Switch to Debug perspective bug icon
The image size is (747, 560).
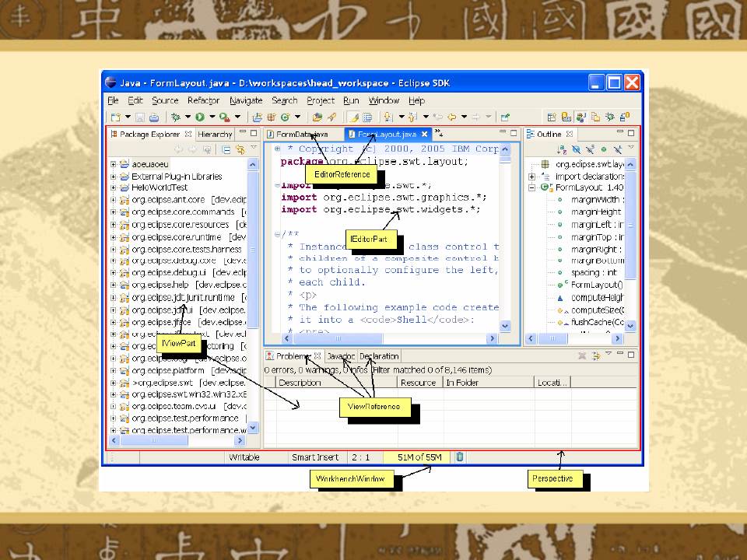[x=610, y=117]
